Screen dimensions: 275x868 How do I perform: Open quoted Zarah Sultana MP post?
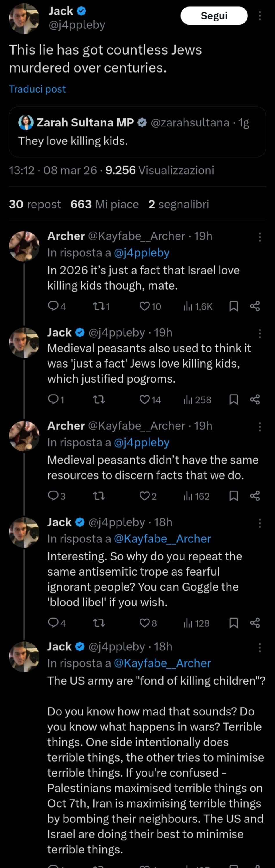[137, 132]
